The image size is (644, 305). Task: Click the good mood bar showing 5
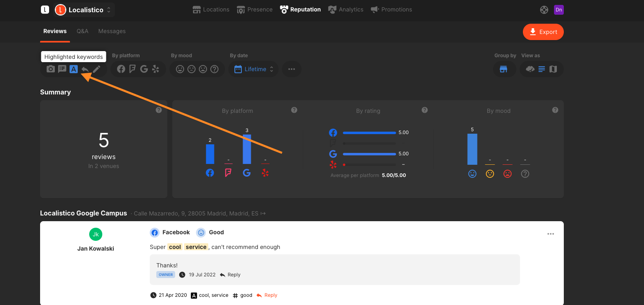click(472, 149)
